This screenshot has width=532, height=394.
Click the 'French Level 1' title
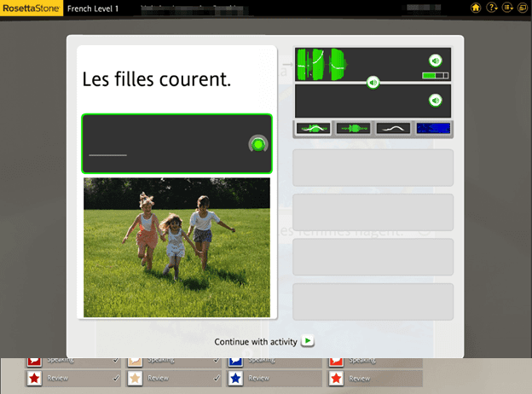point(93,9)
